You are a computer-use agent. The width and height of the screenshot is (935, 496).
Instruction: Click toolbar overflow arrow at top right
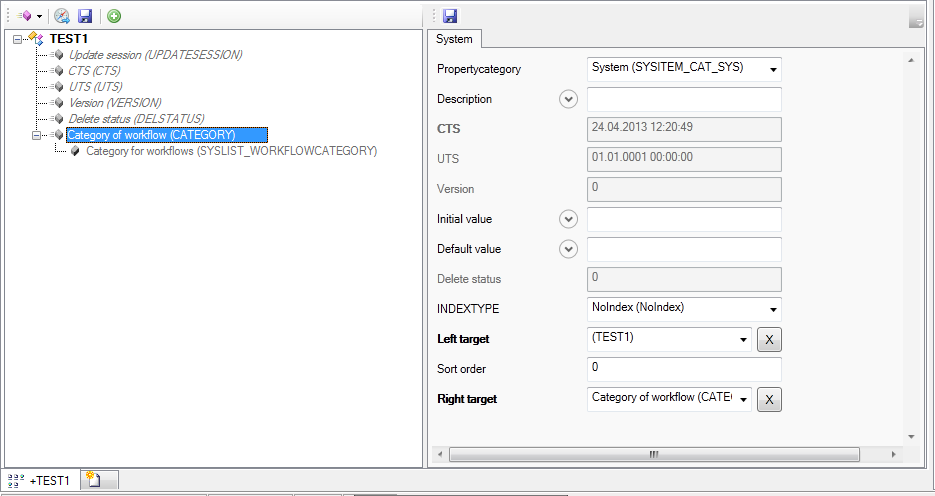pos(916,19)
